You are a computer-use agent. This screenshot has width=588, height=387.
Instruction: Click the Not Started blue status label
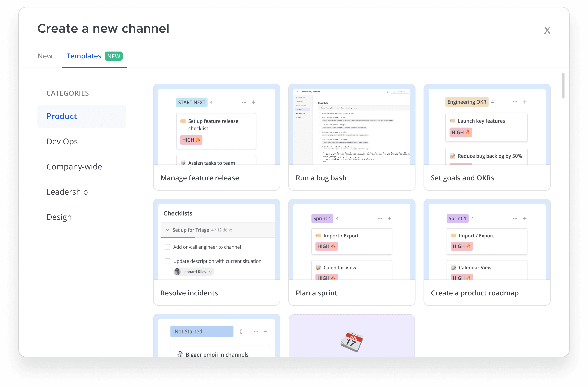click(x=202, y=331)
